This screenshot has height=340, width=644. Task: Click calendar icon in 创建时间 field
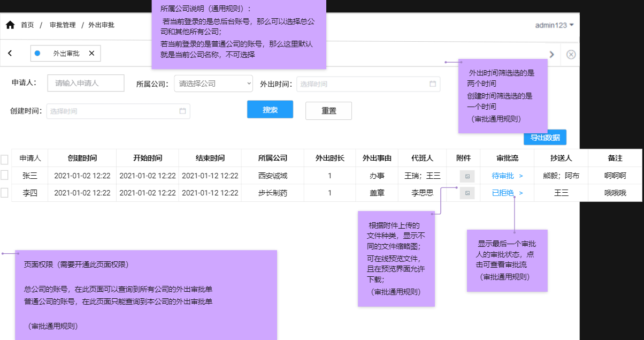(x=182, y=111)
